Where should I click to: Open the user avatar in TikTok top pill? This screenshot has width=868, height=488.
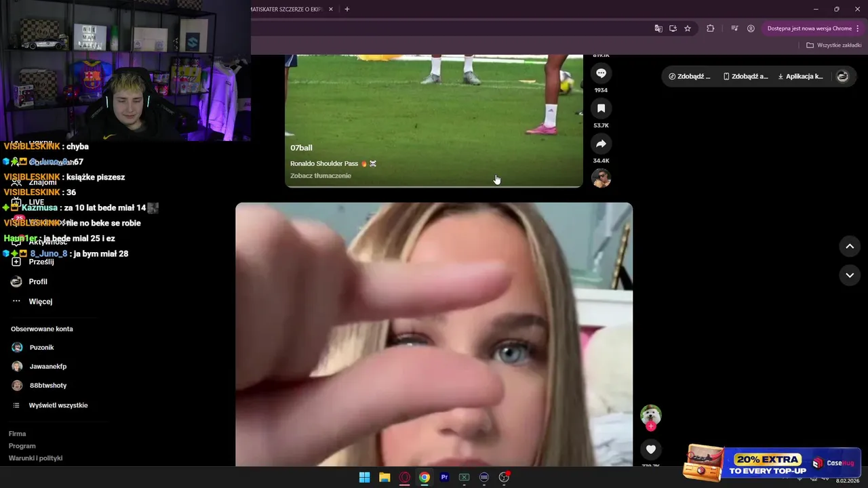(x=843, y=77)
